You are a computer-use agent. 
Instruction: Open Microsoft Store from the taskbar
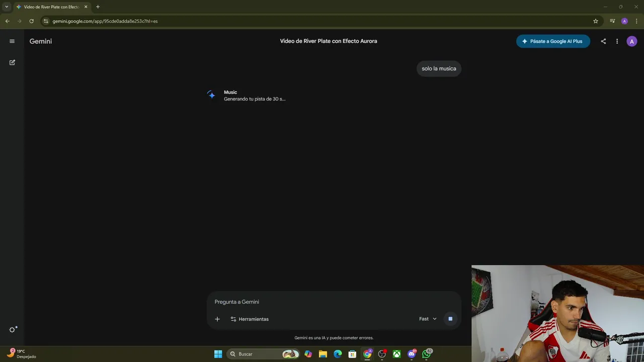[x=353, y=354]
